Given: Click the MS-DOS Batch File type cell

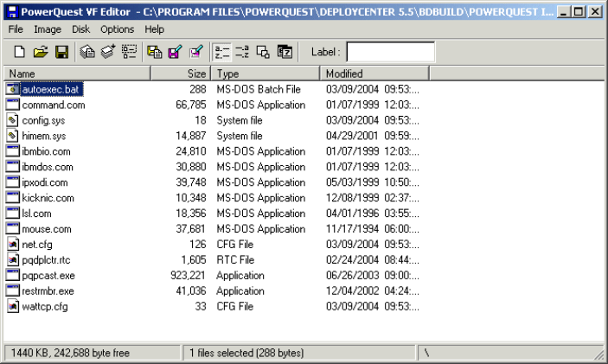Looking at the screenshot, I should [259, 90].
